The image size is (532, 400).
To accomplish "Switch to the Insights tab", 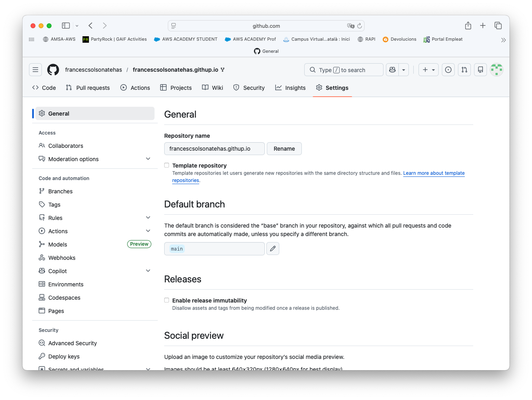I will tap(291, 88).
